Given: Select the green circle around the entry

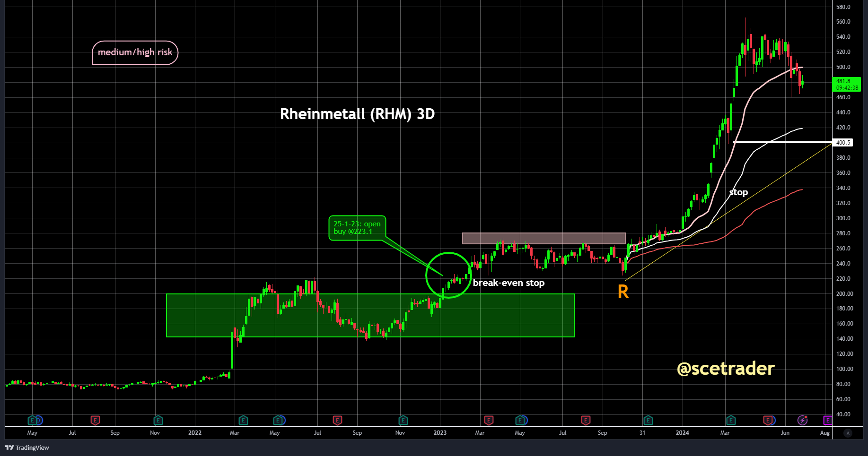Looking at the screenshot, I should tap(448, 275).
